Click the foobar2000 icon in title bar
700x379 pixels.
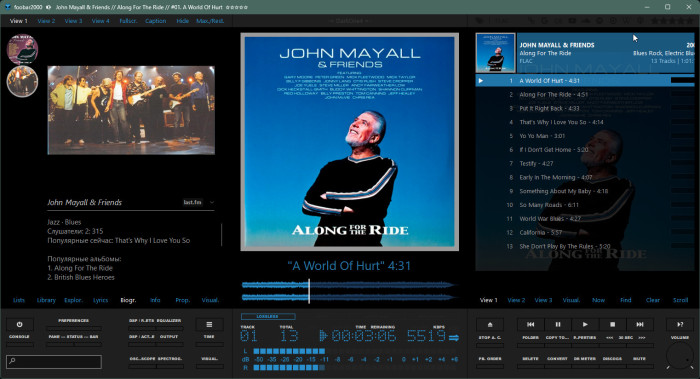[7, 7]
